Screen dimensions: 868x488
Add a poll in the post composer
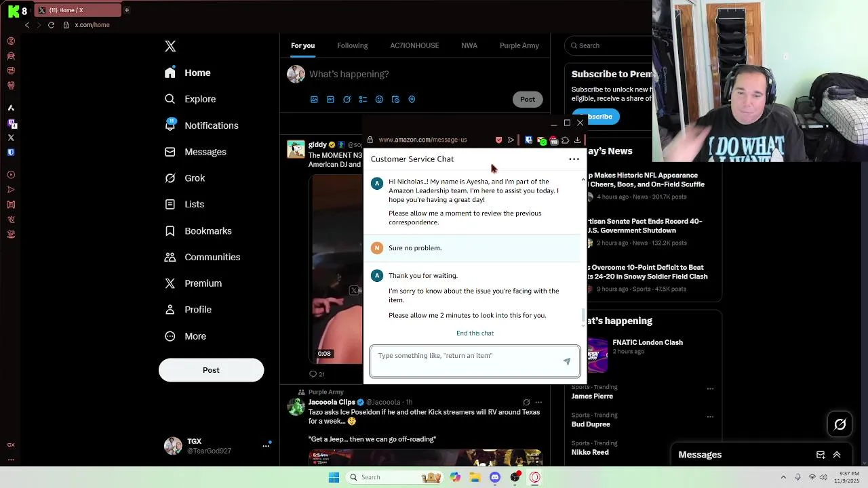[x=363, y=100]
